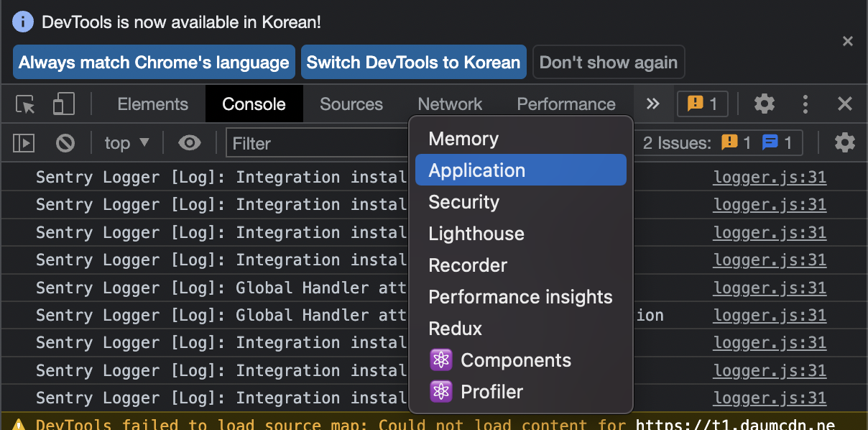Choose Memory from the overflow menu
The image size is (868, 430).
click(x=521, y=139)
